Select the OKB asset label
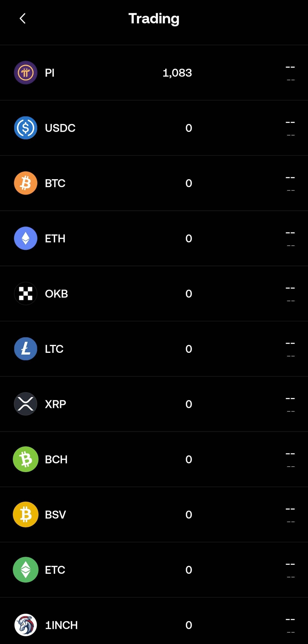Screen dimensions: 308x644 tap(56, 294)
